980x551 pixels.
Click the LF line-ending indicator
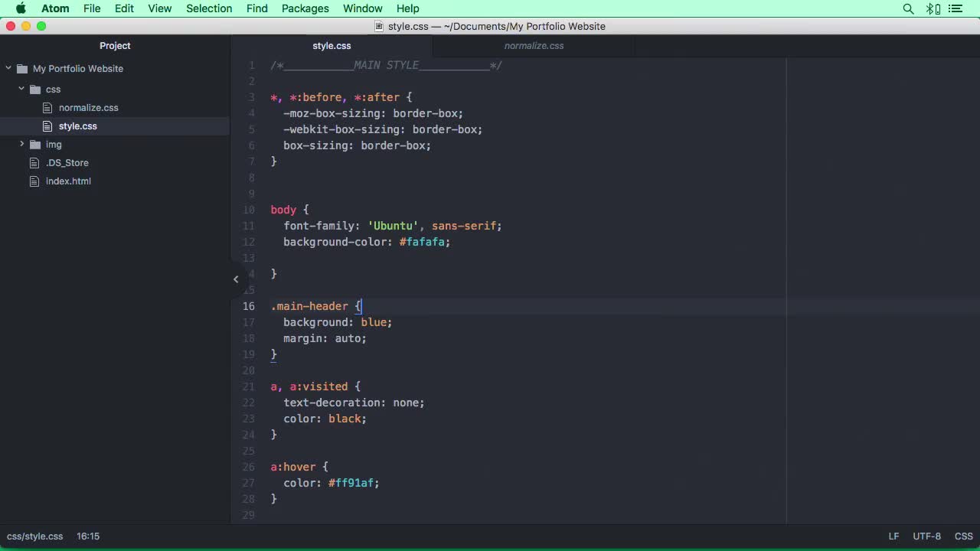893,536
